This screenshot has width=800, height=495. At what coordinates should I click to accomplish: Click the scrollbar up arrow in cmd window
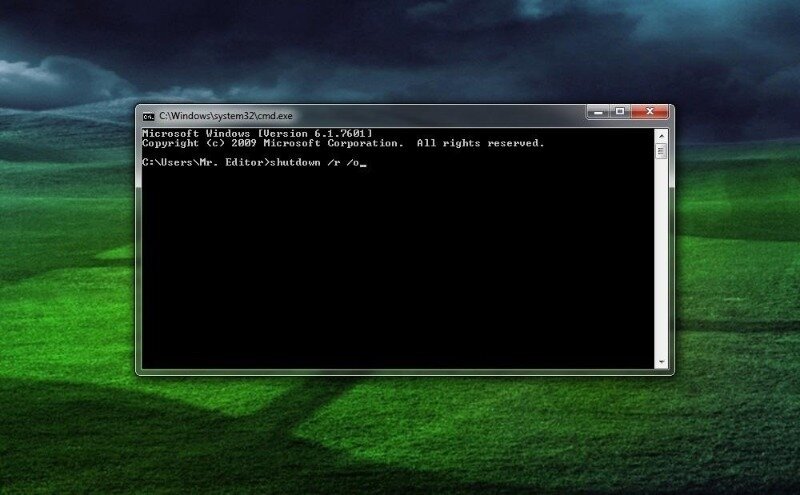661,136
